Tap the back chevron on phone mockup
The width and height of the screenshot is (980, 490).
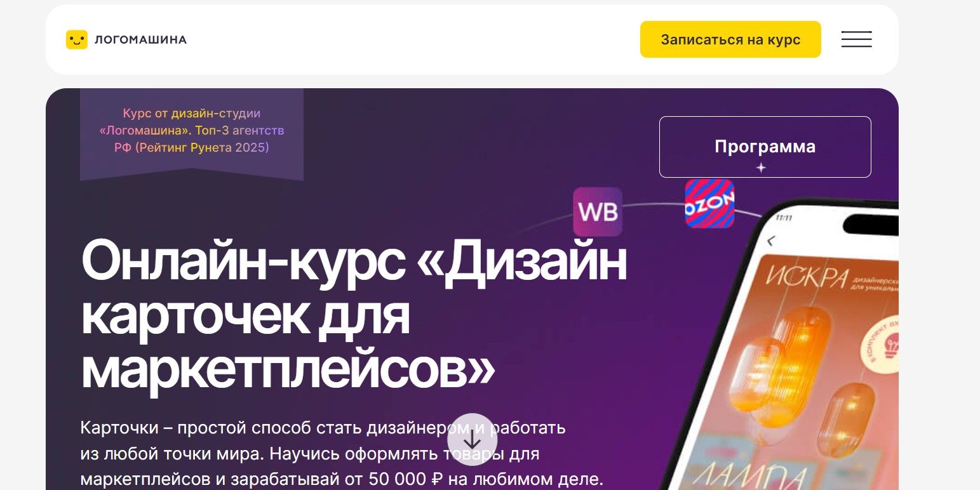pos(771,241)
